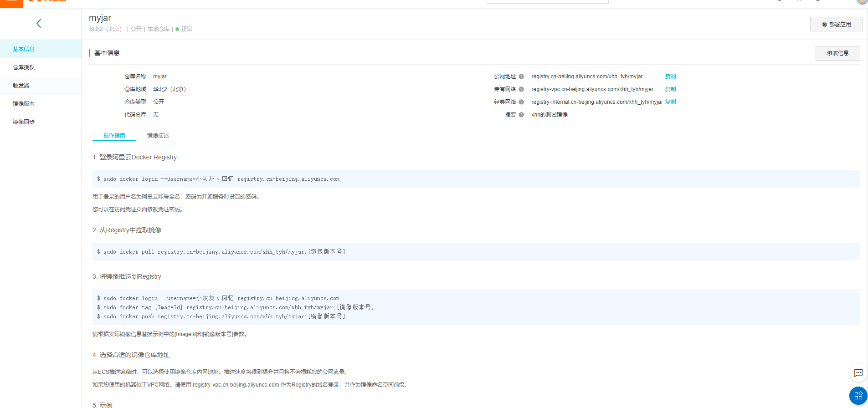Click the sudo docker tag command line
The width and height of the screenshot is (868, 408).
236,307
